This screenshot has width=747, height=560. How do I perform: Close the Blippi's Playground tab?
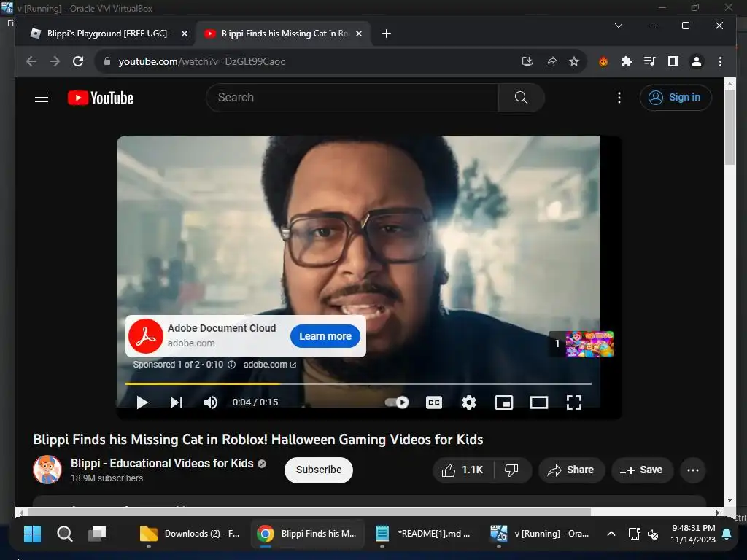(x=185, y=34)
